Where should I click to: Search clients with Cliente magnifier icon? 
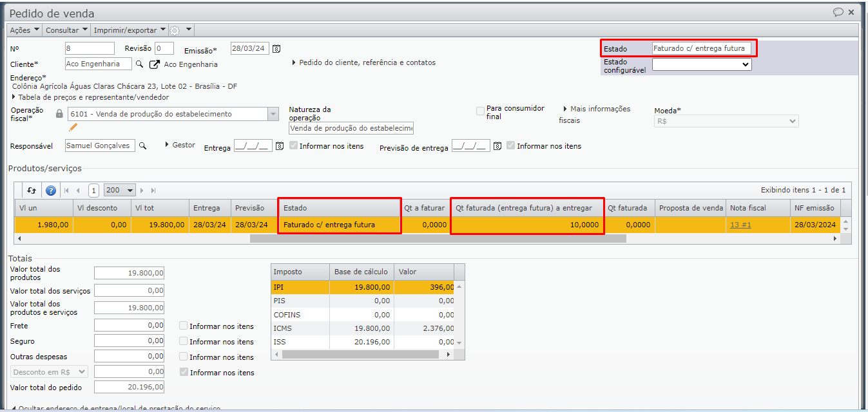tap(139, 64)
